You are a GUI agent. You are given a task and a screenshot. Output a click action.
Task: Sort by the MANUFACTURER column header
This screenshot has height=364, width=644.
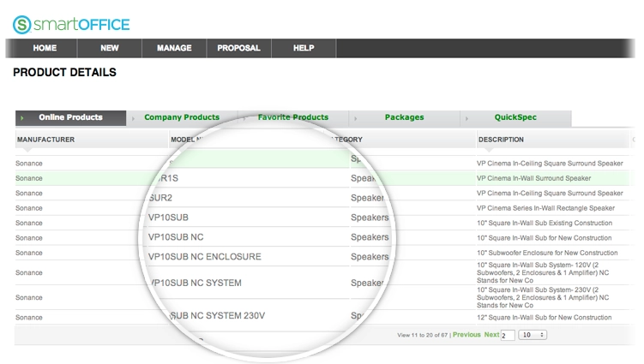tap(46, 140)
